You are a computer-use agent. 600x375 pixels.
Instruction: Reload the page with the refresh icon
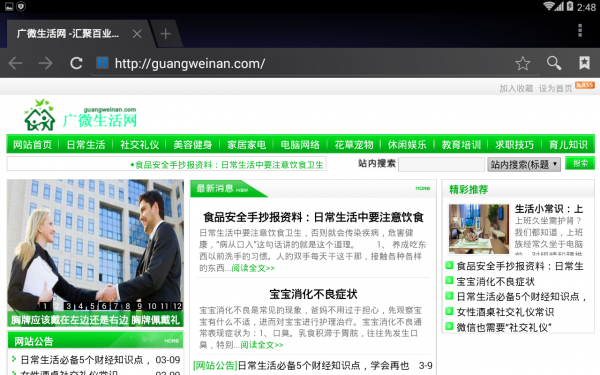76,63
